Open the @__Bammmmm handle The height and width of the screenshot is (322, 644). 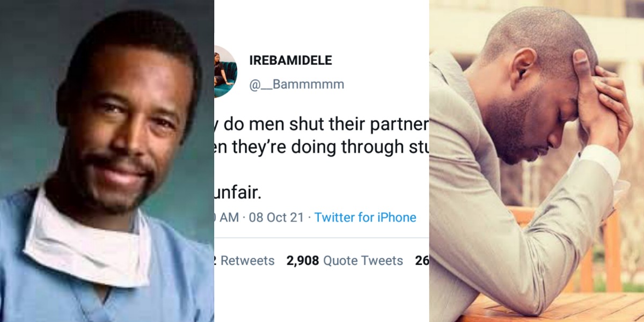pos(297,85)
